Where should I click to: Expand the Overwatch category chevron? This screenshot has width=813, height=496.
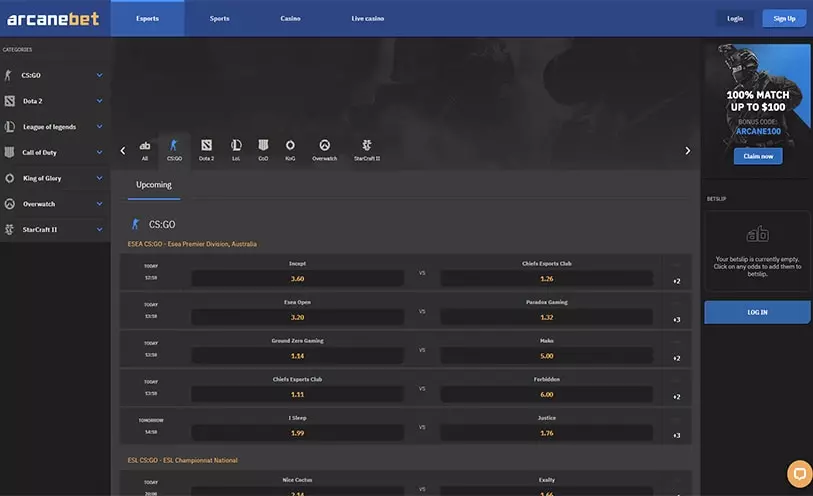100,204
